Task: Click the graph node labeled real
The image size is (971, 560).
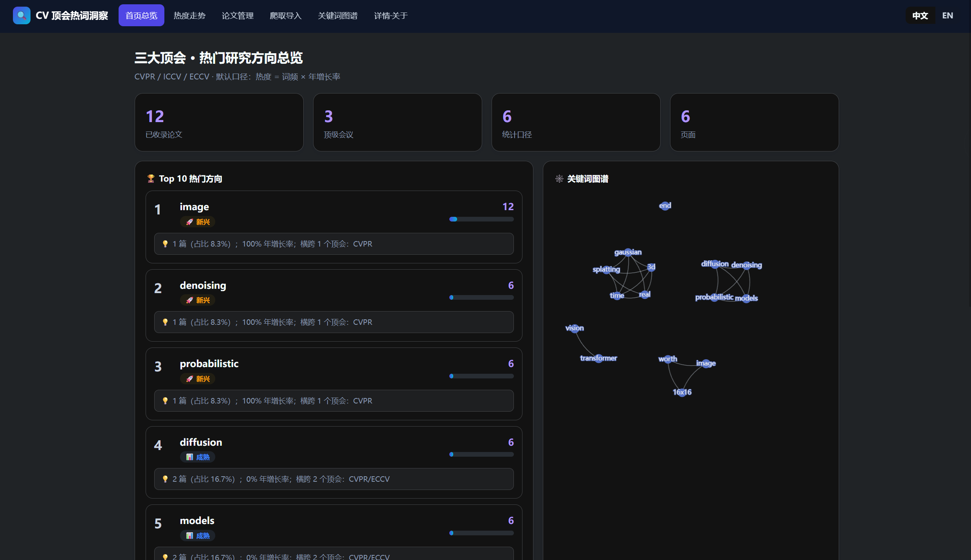Action: [645, 295]
